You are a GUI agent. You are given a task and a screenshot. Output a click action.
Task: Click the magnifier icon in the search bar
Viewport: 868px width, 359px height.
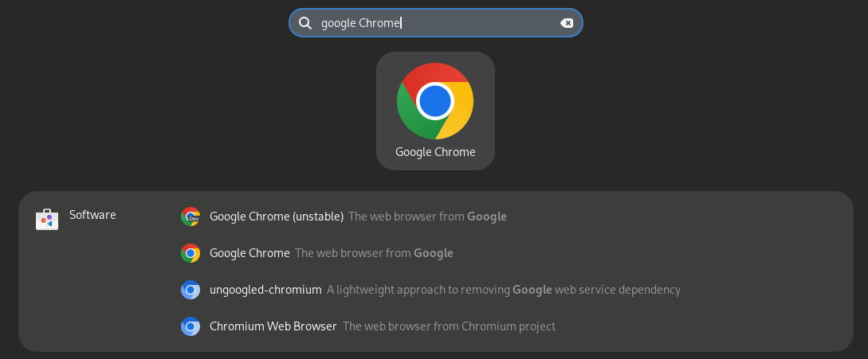pyautogui.click(x=305, y=22)
